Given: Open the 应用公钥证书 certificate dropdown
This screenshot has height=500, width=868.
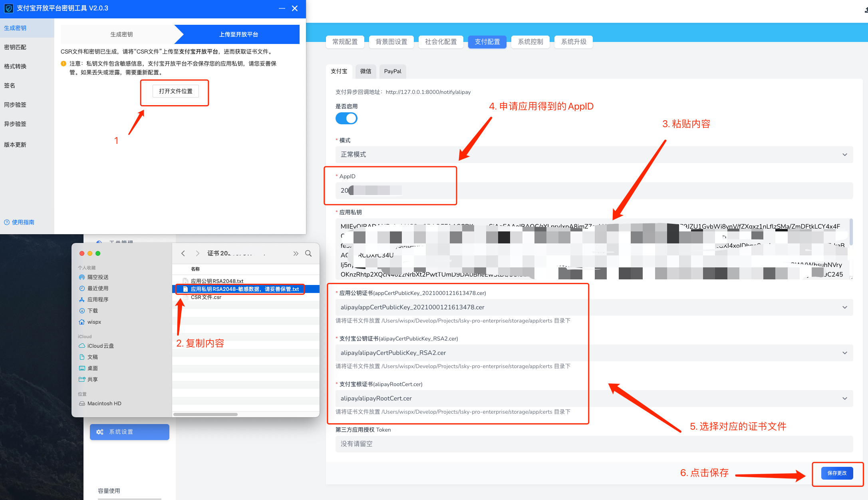Looking at the screenshot, I should pyautogui.click(x=594, y=307).
